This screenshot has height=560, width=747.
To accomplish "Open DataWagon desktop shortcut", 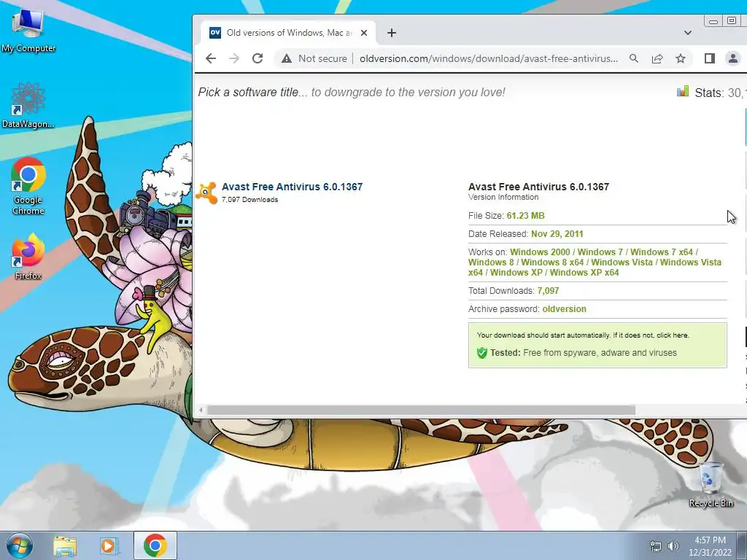I will [28, 105].
